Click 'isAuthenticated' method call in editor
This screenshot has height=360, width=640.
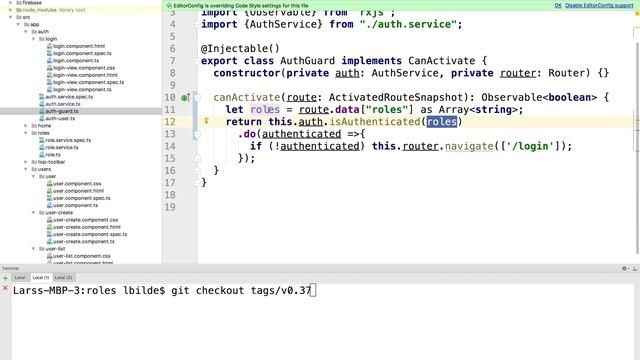coord(375,122)
